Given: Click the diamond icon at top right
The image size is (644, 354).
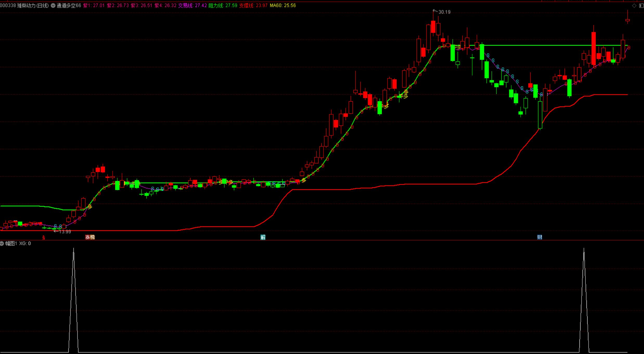Looking at the screenshot, I should (x=634, y=6).
